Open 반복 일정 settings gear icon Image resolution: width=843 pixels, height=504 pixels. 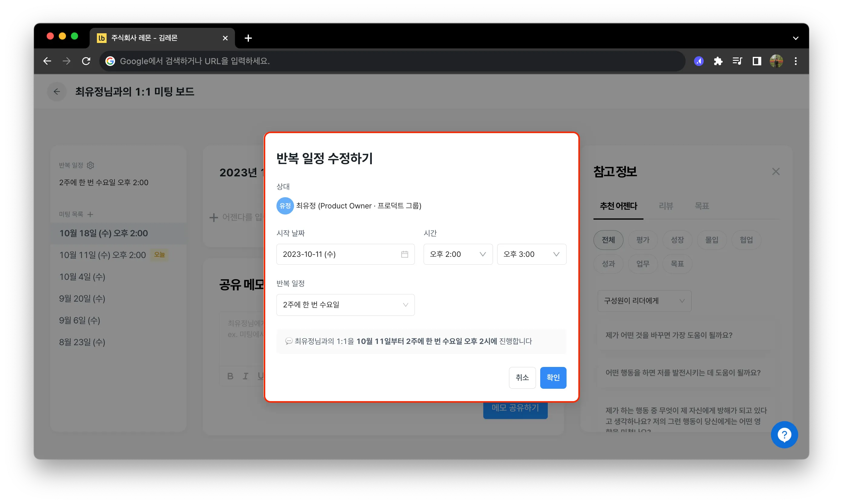(x=91, y=165)
